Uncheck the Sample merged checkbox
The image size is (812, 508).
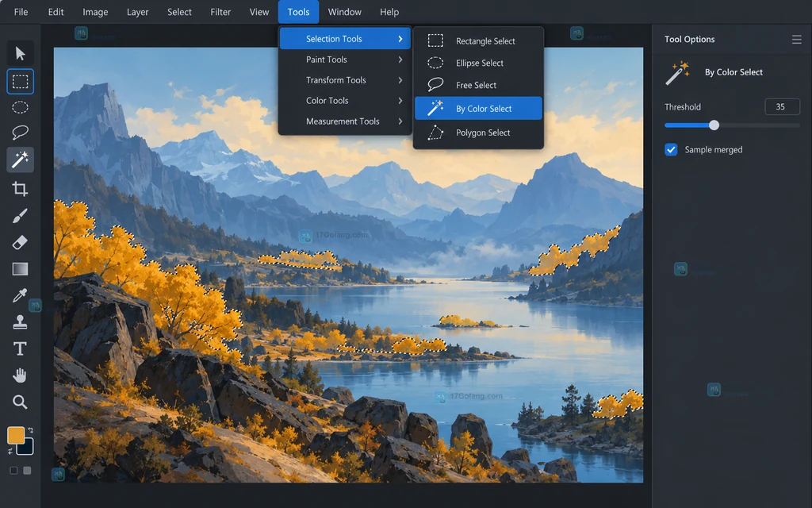pos(671,150)
